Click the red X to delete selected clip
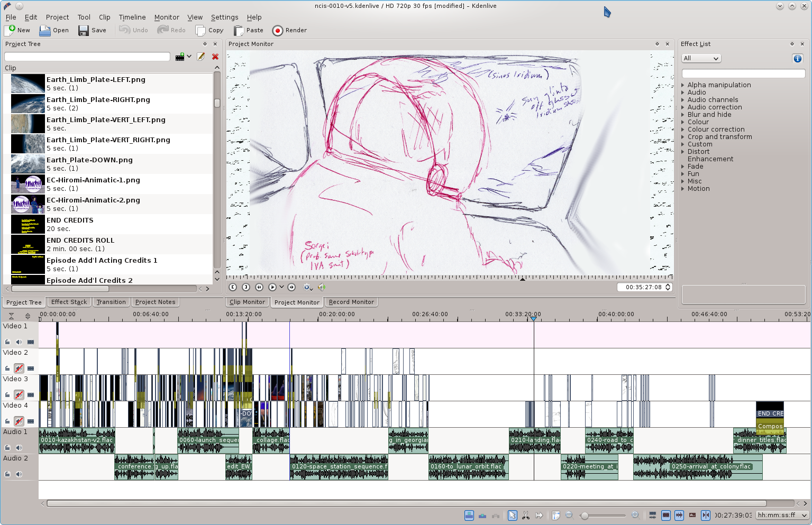The width and height of the screenshot is (812, 525). (215, 57)
